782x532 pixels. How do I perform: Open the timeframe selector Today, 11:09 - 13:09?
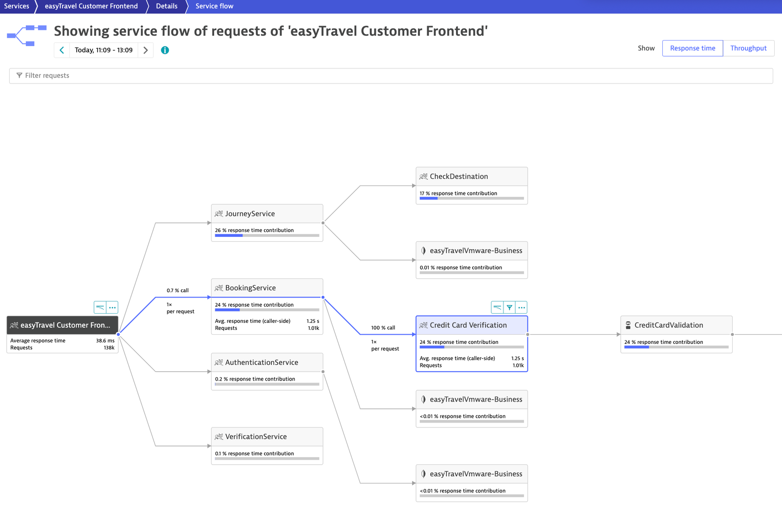104,50
